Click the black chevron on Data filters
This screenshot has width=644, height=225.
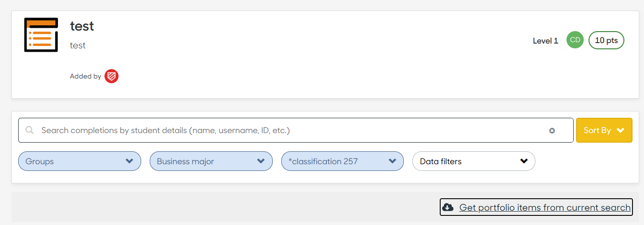point(524,161)
